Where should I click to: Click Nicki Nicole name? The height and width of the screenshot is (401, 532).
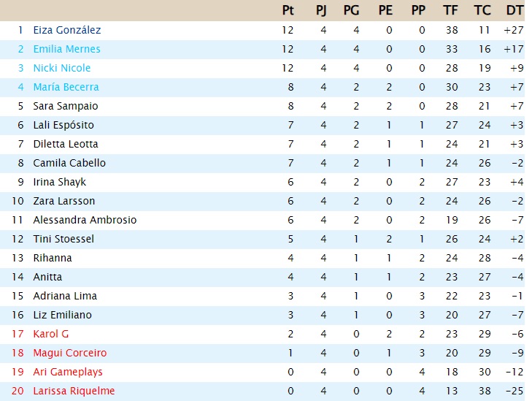click(x=62, y=68)
